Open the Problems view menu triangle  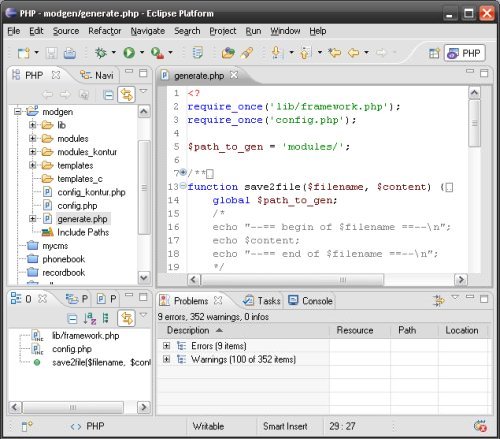[x=455, y=297]
